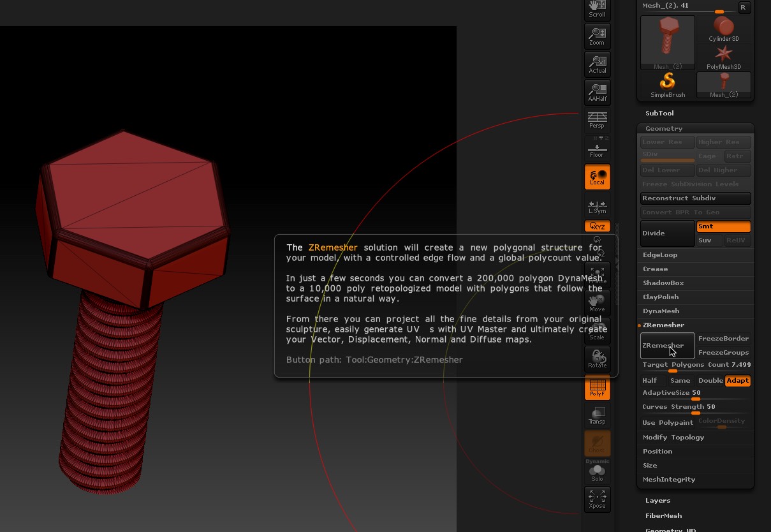
Task: Click the Reconstruct Subdiv button
Action: pos(695,198)
